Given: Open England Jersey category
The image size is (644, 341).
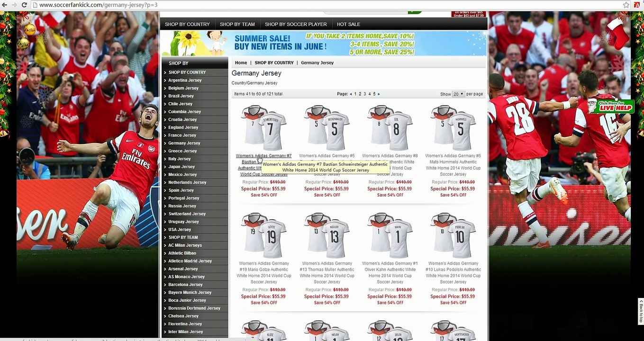Looking at the screenshot, I should click(x=183, y=127).
